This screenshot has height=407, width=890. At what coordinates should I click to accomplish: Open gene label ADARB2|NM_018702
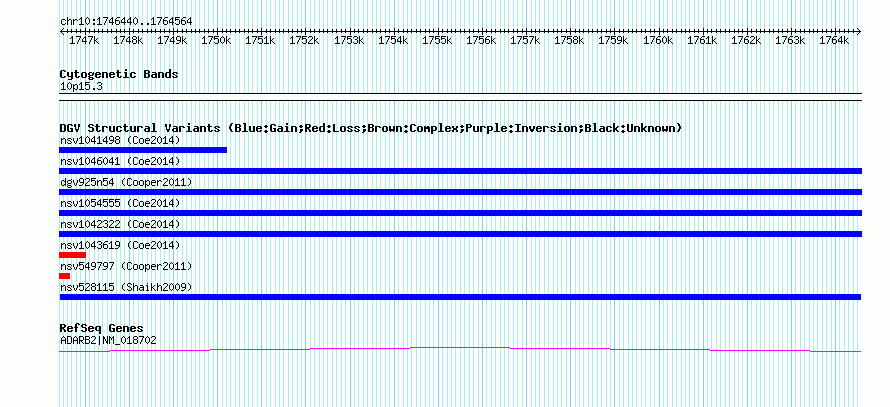[108, 341]
